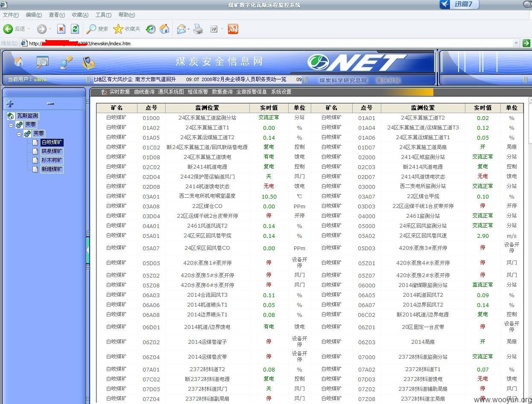Select 瓦斯监测 root tree item
532x404 pixels.
tap(28, 116)
